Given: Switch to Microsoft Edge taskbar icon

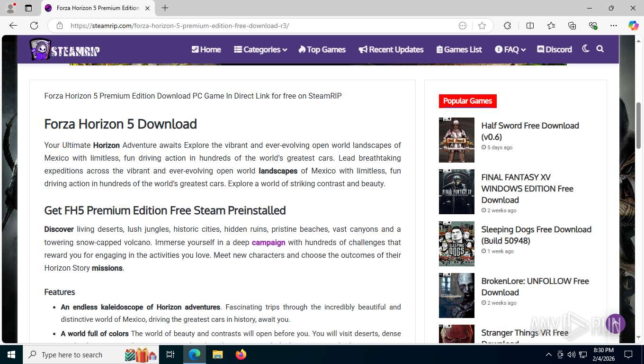Looking at the screenshot, I should [195, 355].
